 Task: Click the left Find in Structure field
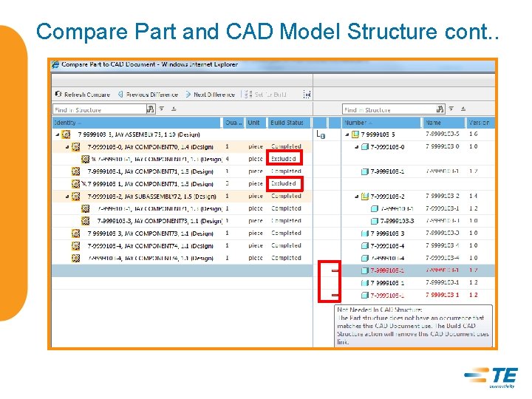tap(100, 109)
